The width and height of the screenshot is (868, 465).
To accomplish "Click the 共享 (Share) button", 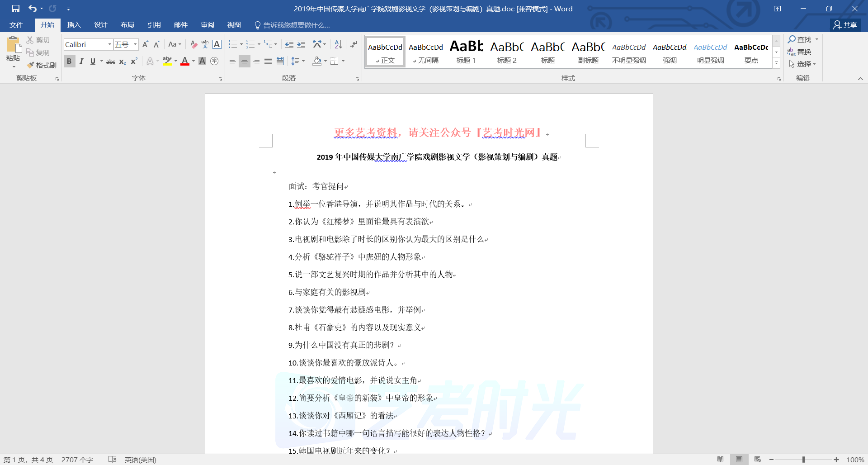I will [845, 25].
